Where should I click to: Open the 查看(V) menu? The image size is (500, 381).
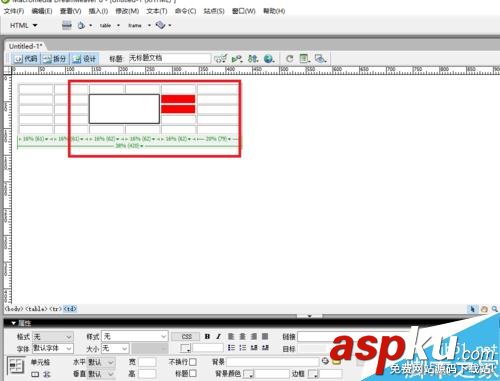tap(70, 11)
